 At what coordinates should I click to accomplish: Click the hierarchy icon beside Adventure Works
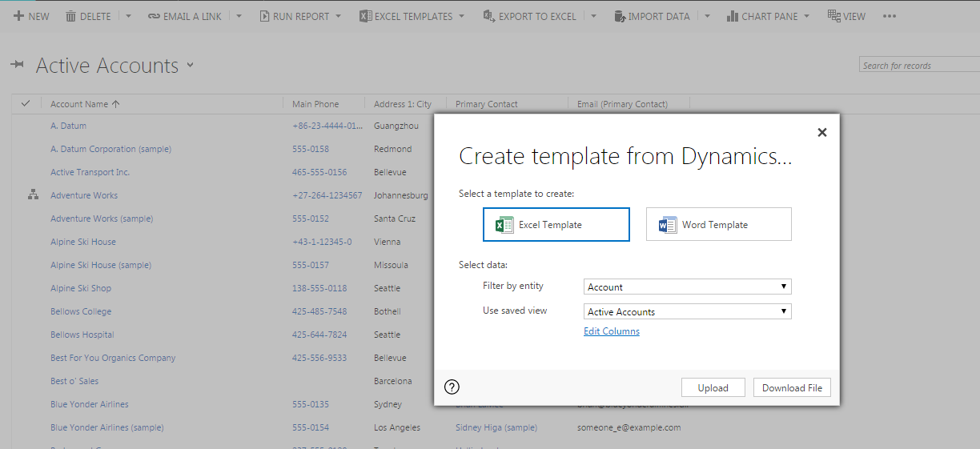click(33, 195)
